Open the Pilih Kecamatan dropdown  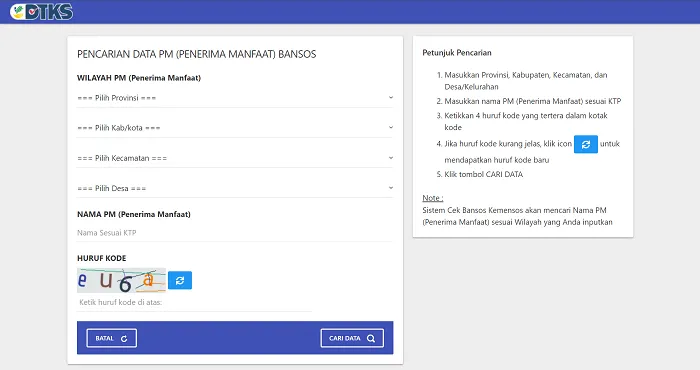(x=235, y=158)
